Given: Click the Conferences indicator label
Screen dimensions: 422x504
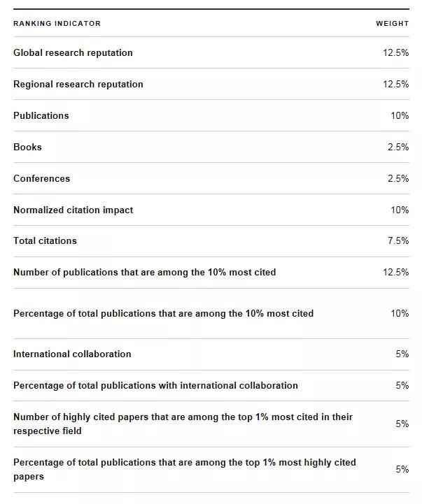Looking at the screenshot, I should click(41, 179).
